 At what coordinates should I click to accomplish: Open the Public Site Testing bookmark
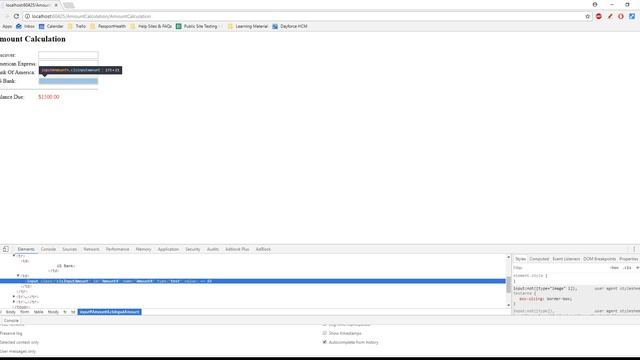(x=197, y=26)
